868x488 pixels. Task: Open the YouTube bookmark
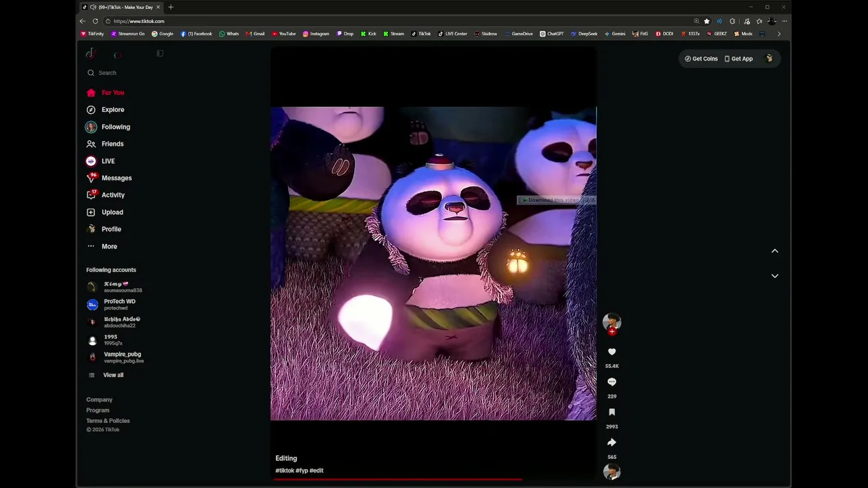pos(283,34)
